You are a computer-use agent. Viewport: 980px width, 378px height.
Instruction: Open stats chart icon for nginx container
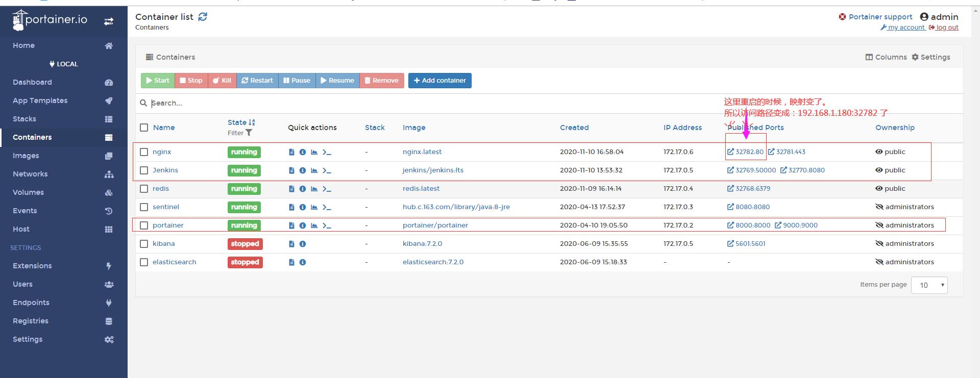[314, 152]
